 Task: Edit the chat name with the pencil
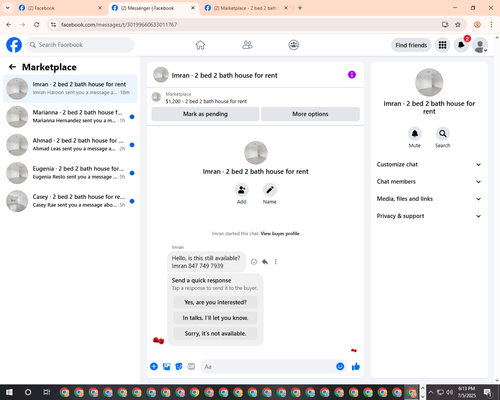pos(270,190)
